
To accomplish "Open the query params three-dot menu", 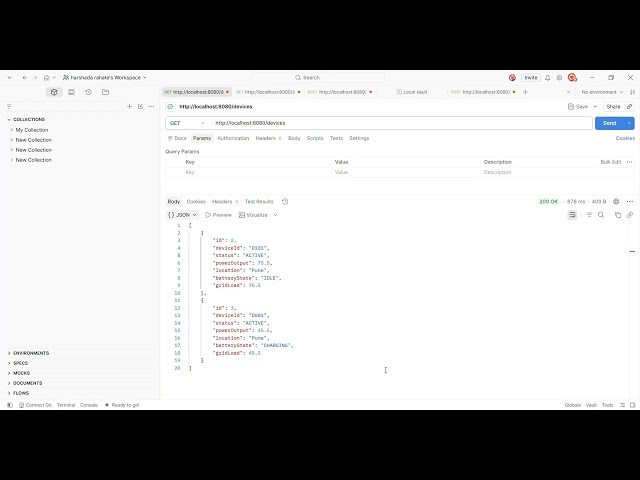I will (629, 162).
